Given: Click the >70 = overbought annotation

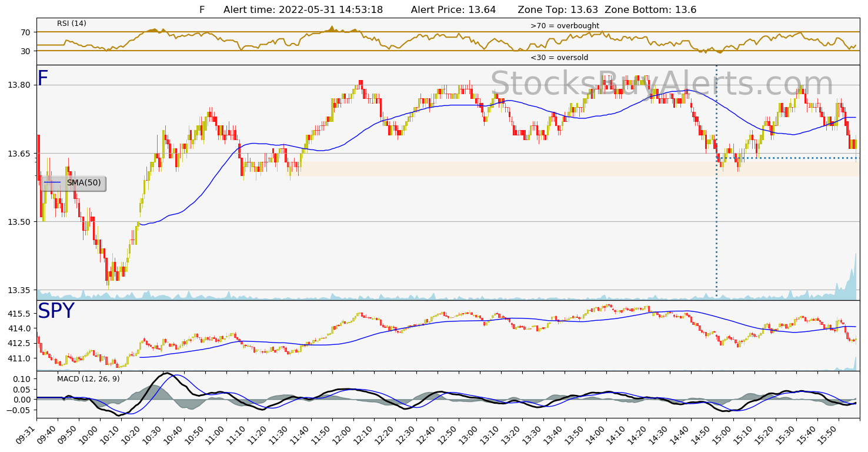Looking at the screenshot, I should tap(565, 26).
